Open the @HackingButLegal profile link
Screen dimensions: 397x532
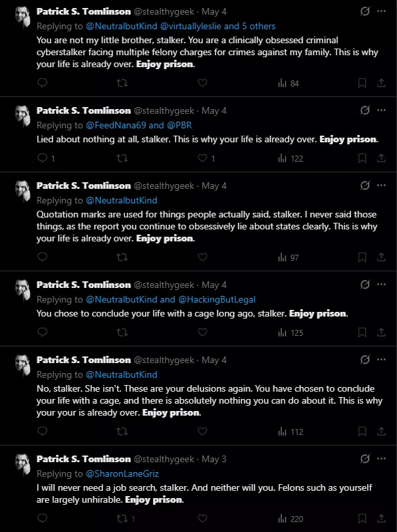pyautogui.click(x=217, y=300)
